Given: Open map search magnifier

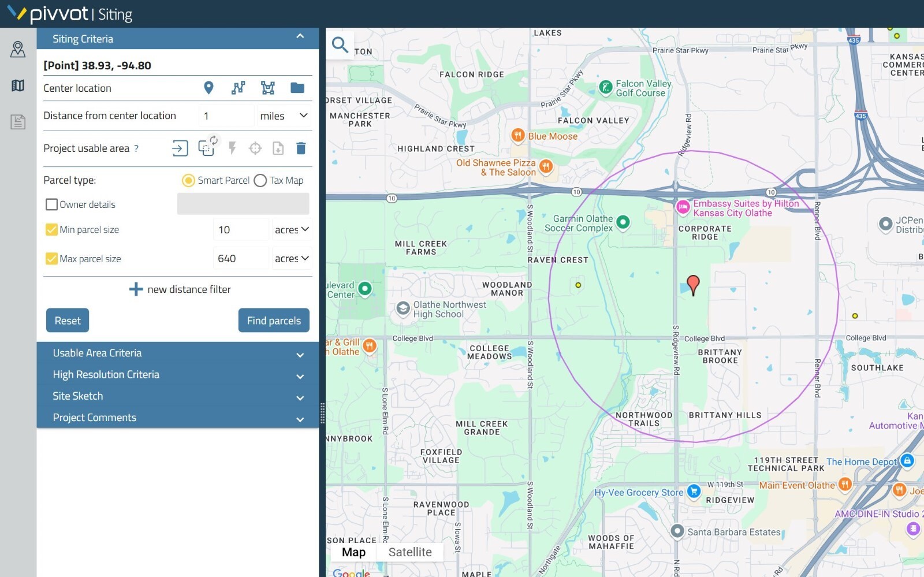Looking at the screenshot, I should click(340, 44).
